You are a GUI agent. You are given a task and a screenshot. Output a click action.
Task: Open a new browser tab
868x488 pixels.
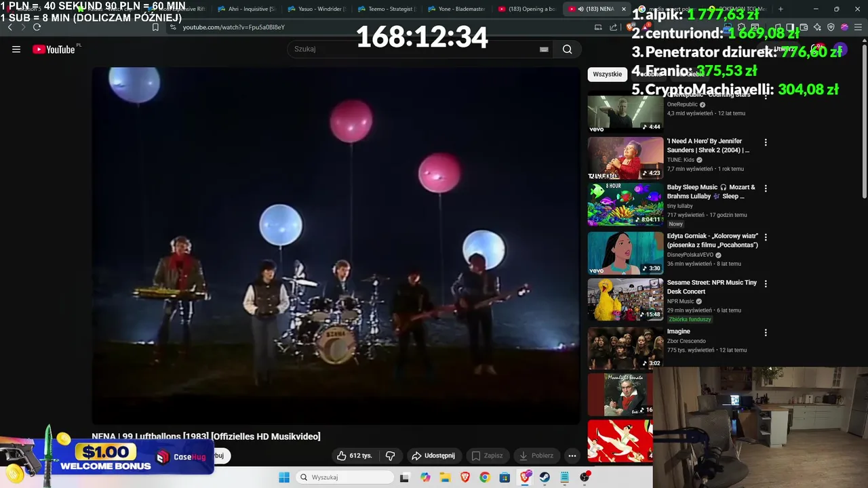(781, 9)
